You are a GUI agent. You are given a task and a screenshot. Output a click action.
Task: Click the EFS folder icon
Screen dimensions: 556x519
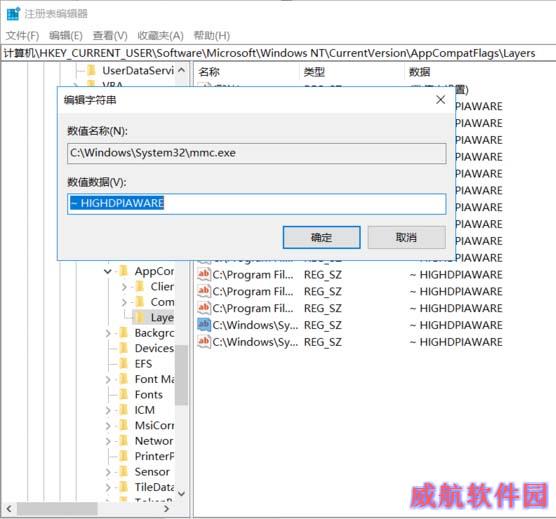point(124,363)
